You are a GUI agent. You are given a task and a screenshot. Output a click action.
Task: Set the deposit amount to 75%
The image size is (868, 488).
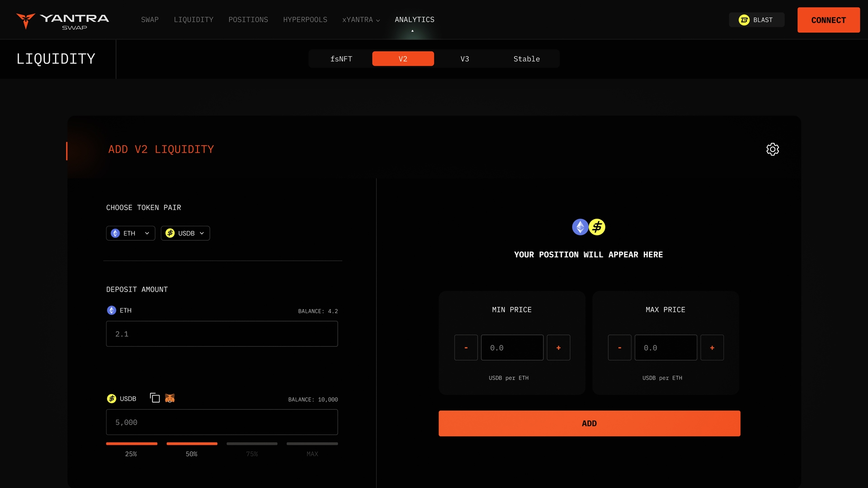point(252,448)
